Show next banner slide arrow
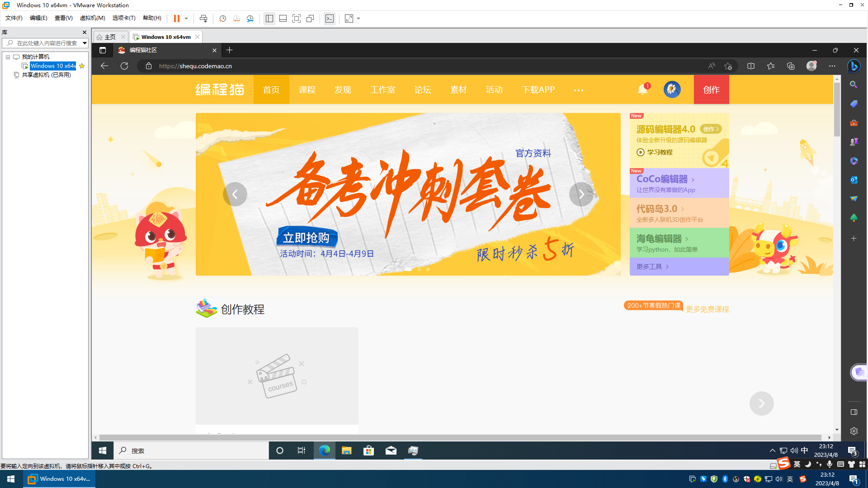The height and width of the screenshot is (488, 868). point(581,194)
